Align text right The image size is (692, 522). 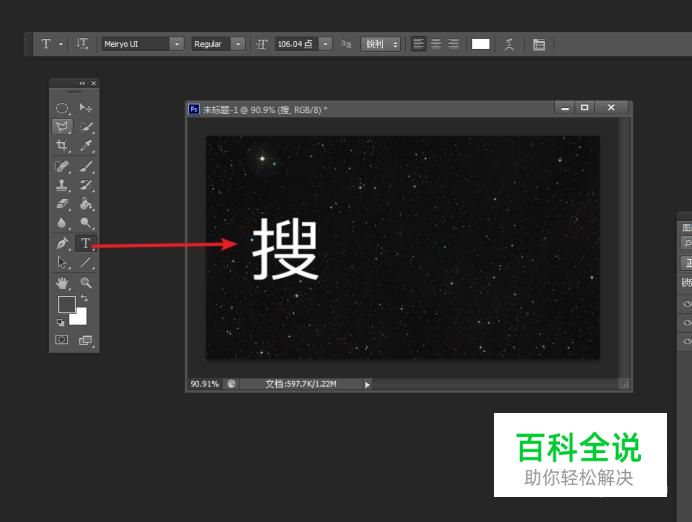[x=453, y=44]
